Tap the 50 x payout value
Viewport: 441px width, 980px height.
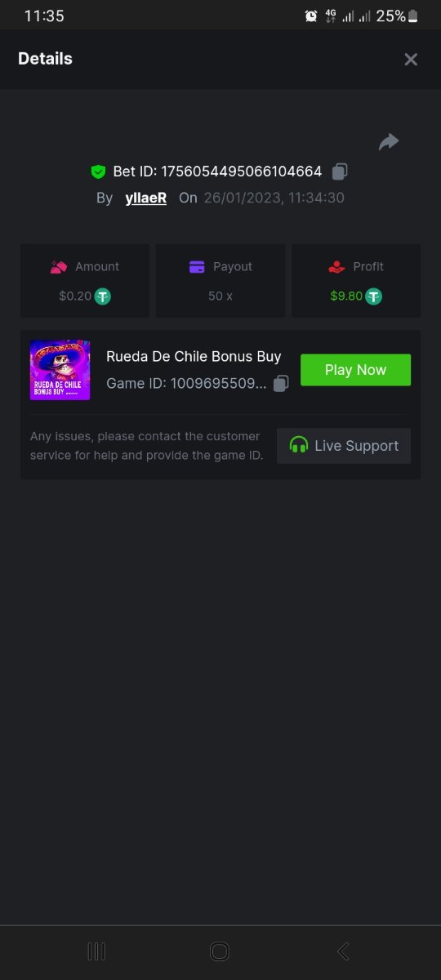220,296
